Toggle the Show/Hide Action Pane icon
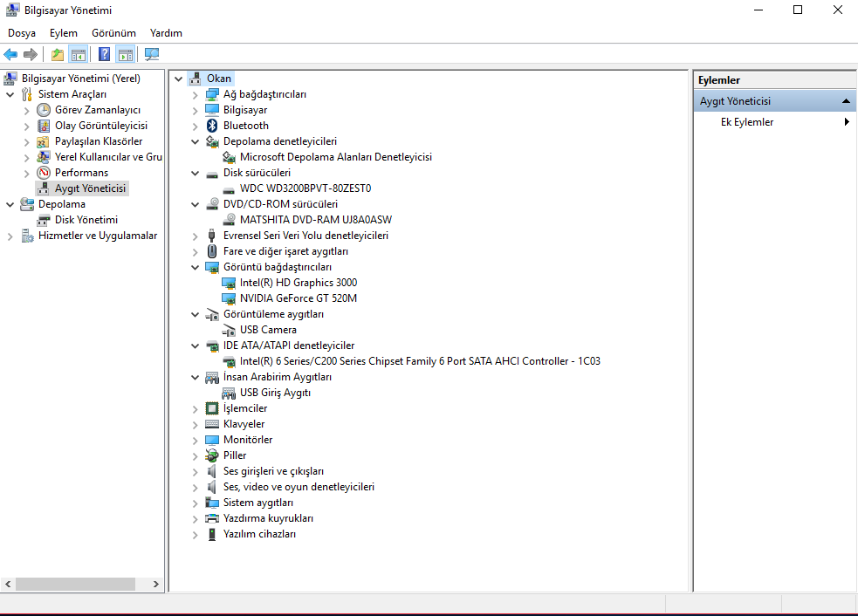The width and height of the screenshot is (858, 616). [126, 54]
